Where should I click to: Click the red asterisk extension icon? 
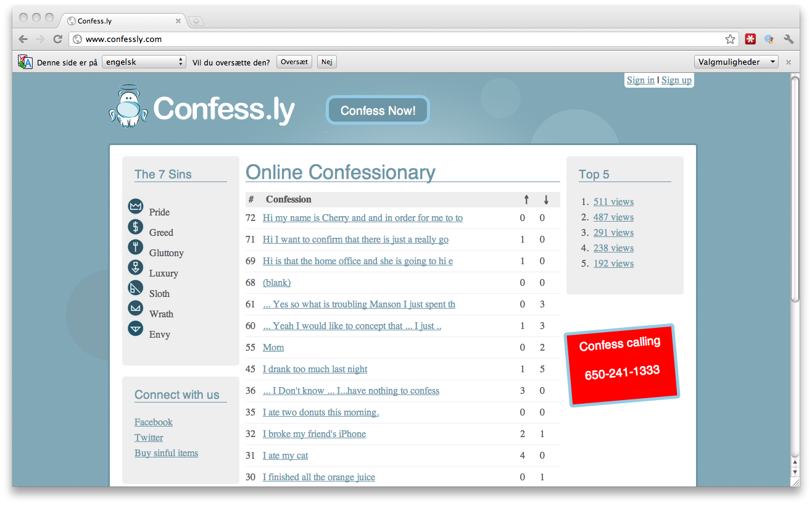click(x=750, y=39)
